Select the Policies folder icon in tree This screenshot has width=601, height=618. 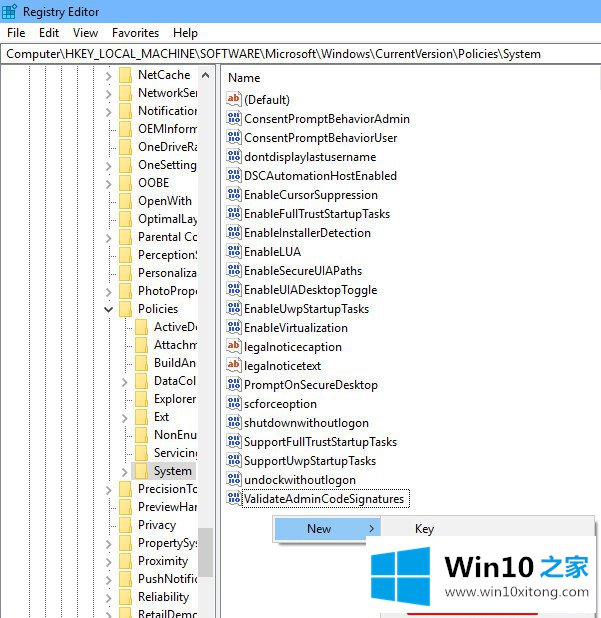click(125, 309)
